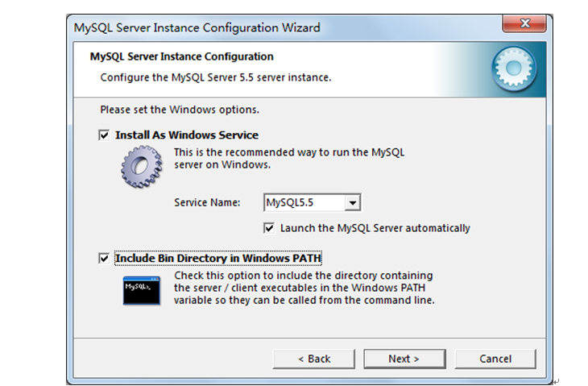Expand the Service Name dropdown arrow
The height and width of the screenshot is (386, 588).
[352, 203]
